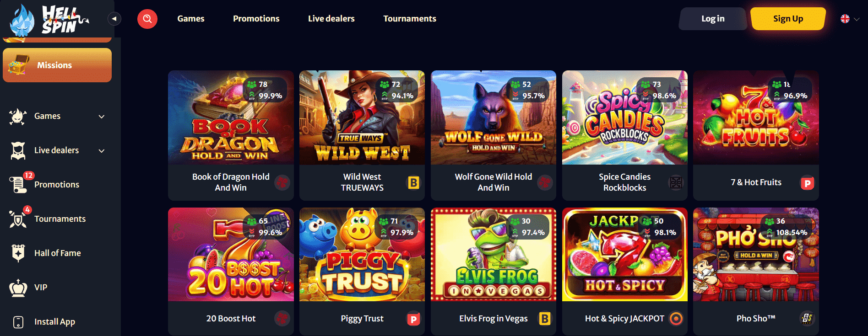Open the Live dealers top menu
868x336 pixels.
pyautogui.click(x=331, y=19)
